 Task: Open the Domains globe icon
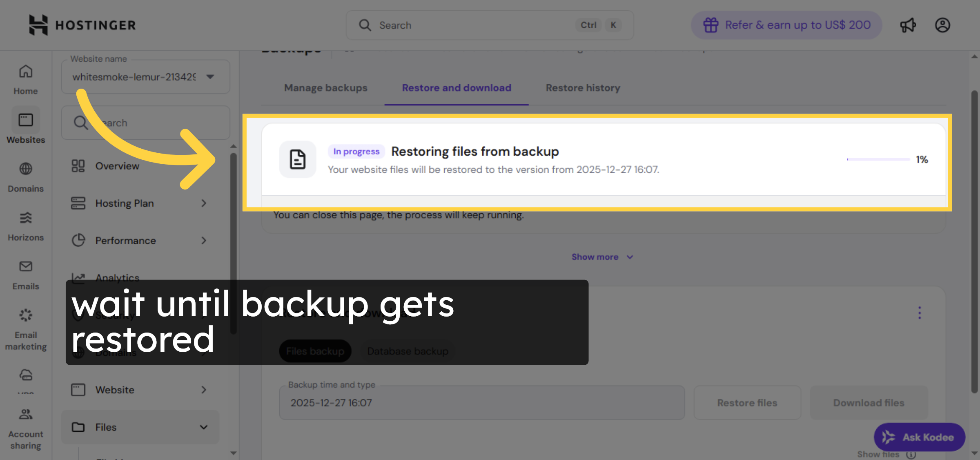click(26, 169)
